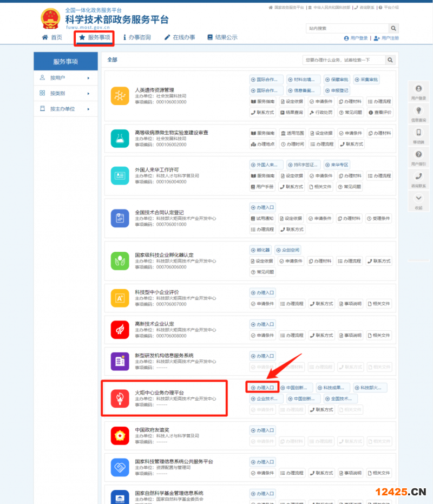Viewport: 433px width, 504px height.
Task: Click 咨询联系 phone icon in right sidebar
Action: pos(418,176)
